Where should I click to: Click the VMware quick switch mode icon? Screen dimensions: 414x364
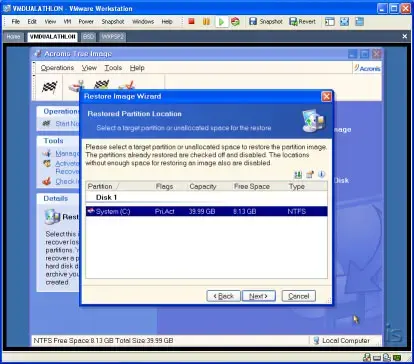359,22
